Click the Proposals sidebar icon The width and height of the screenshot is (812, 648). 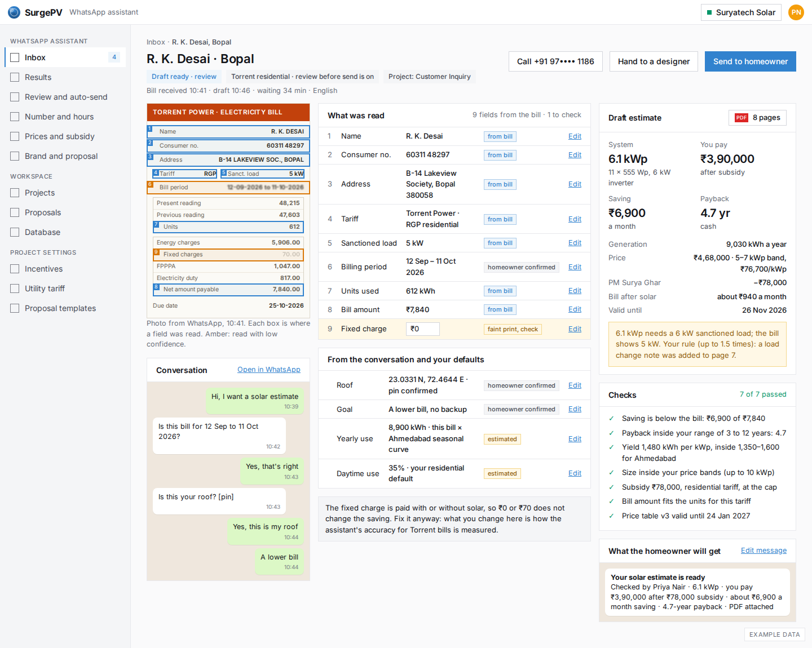click(x=15, y=212)
